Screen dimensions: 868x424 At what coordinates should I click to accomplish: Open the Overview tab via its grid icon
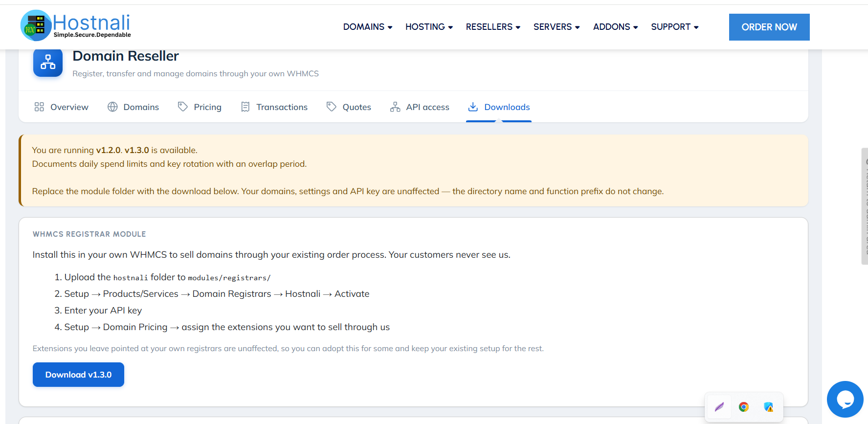coord(39,107)
